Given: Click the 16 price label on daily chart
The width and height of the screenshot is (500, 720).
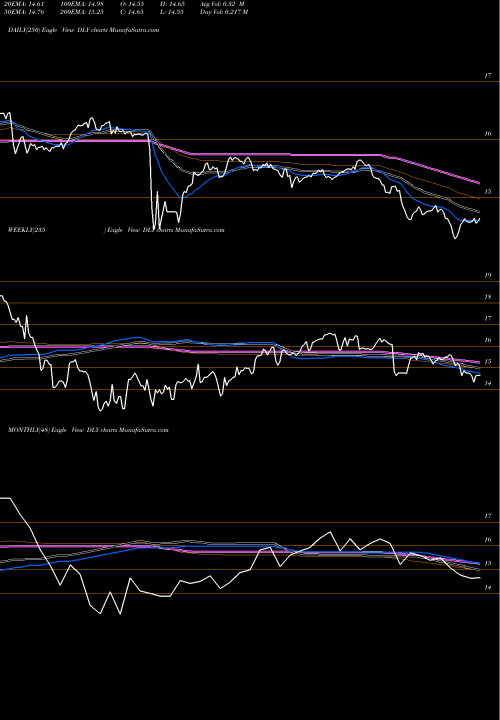Looking at the screenshot, I should click(x=488, y=134).
